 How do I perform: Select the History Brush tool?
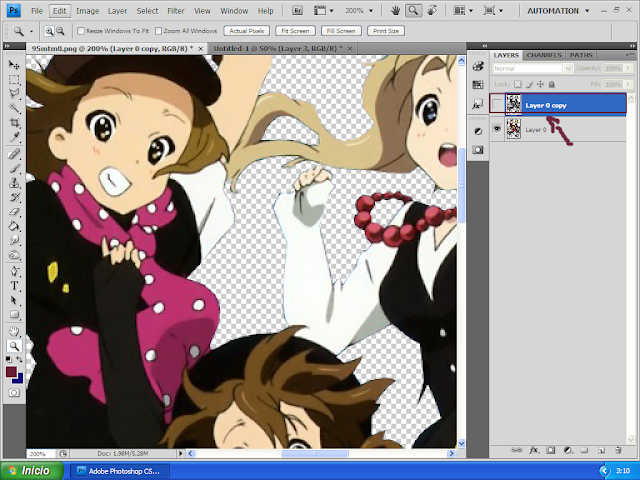(x=14, y=197)
